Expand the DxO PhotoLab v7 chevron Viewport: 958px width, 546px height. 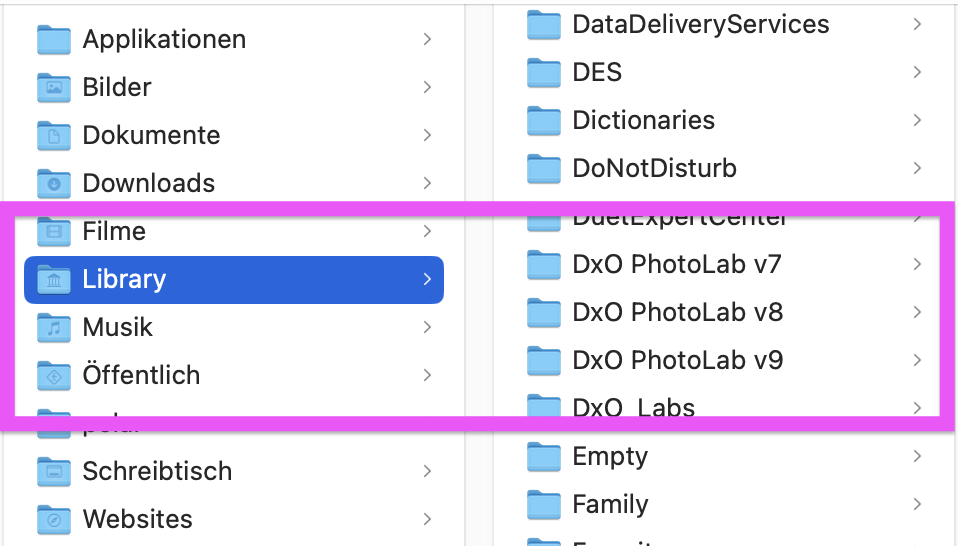[x=917, y=264]
